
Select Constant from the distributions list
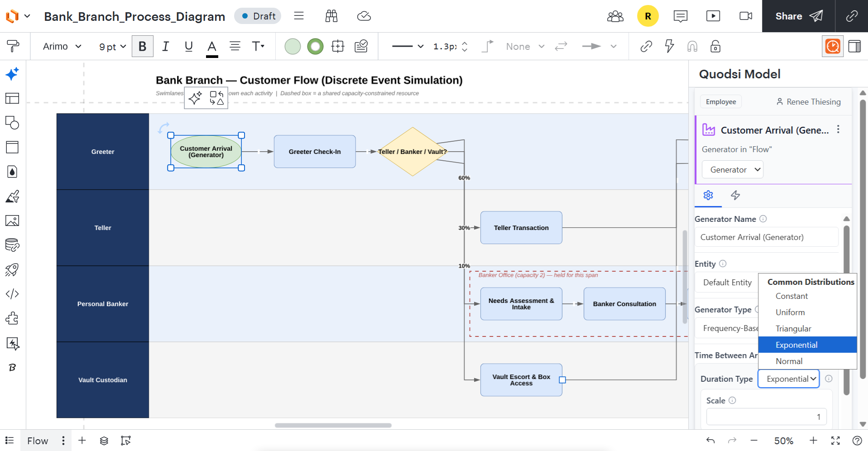click(808, 296)
